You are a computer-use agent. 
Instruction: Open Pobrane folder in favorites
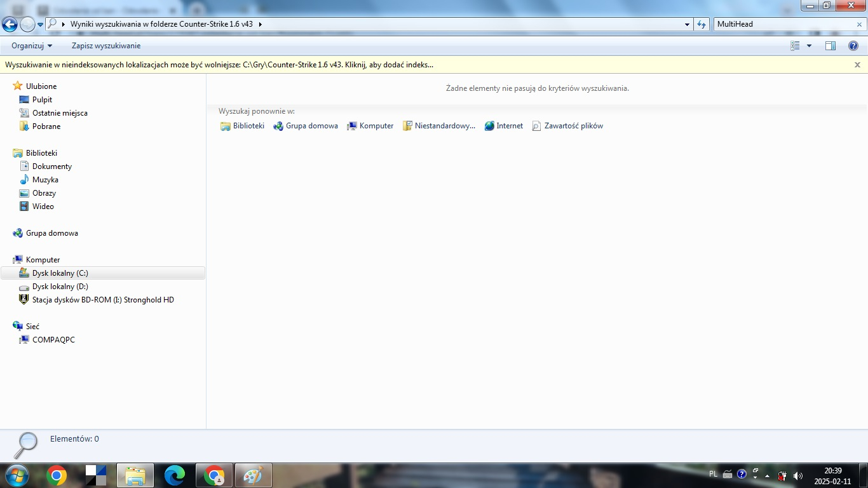46,126
